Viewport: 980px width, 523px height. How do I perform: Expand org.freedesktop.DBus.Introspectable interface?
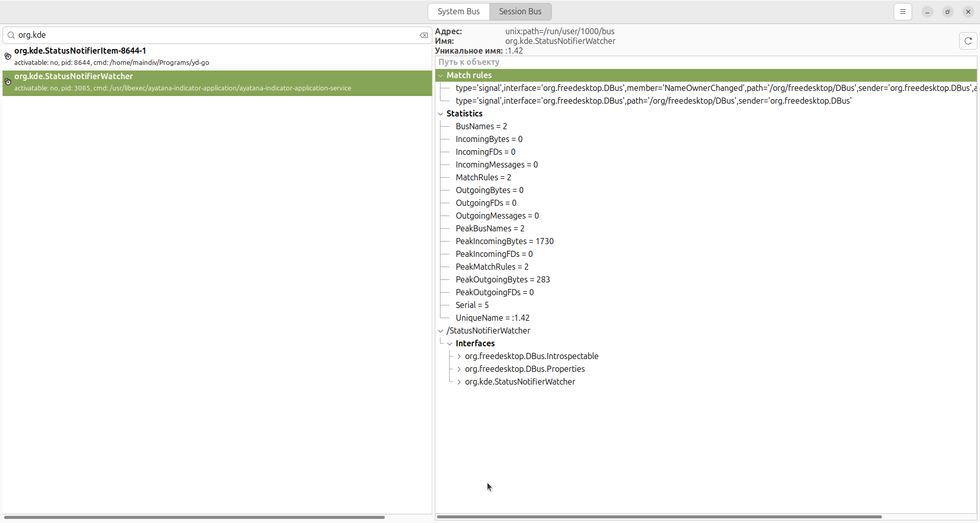pos(459,356)
